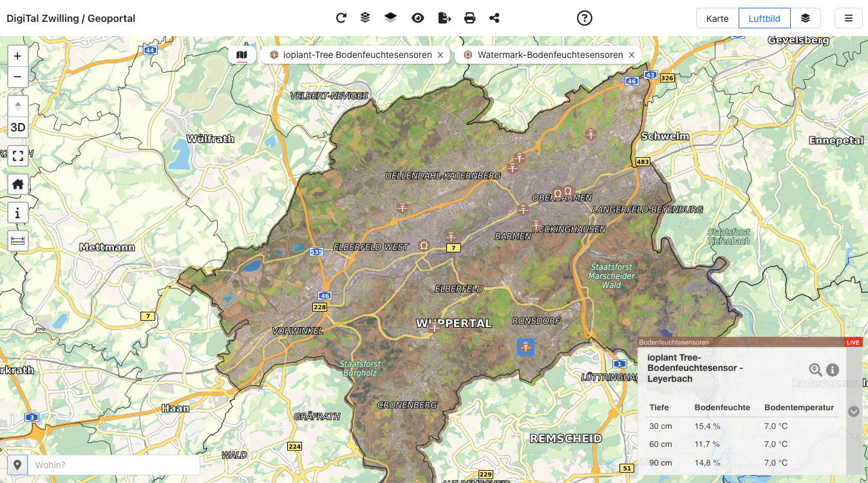Viewport: 868px width, 483px height.
Task: Toggle the eye visibility icon in the toolbar
Action: [418, 18]
